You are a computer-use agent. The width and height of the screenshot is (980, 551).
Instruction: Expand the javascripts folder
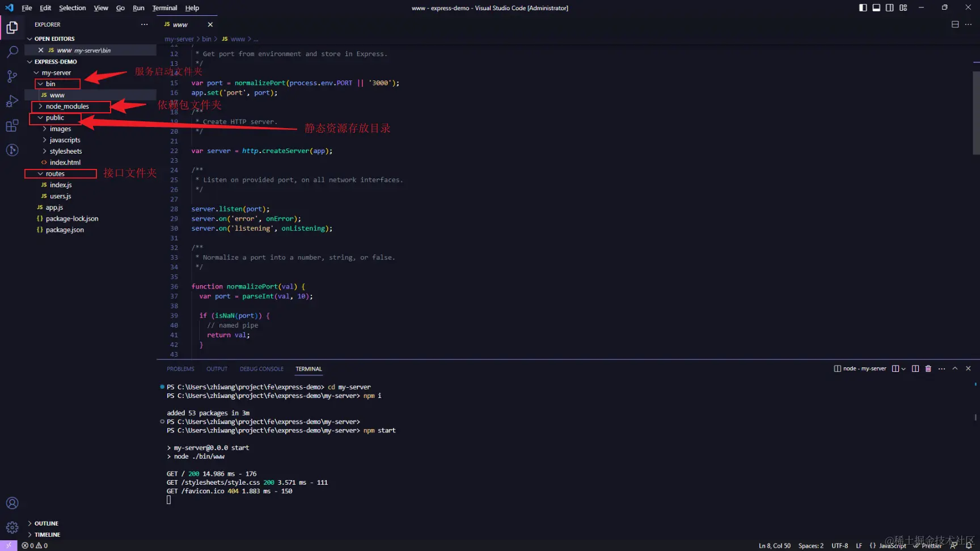point(65,140)
